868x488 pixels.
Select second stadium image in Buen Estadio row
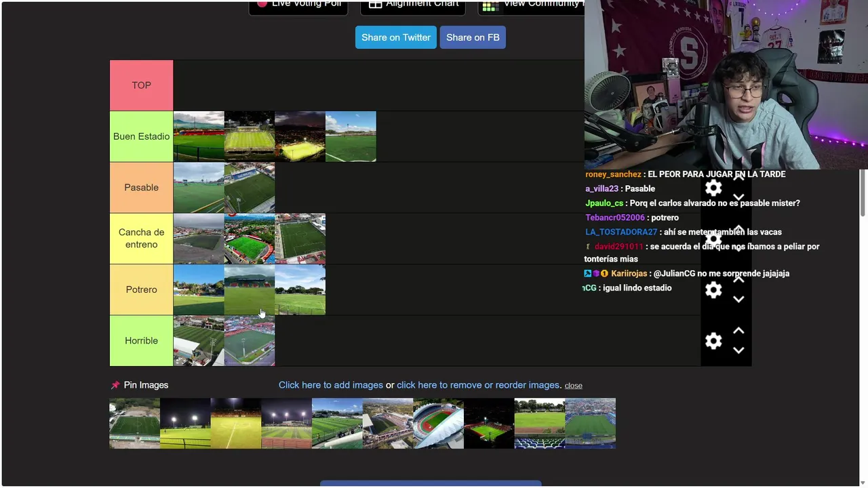tap(250, 137)
